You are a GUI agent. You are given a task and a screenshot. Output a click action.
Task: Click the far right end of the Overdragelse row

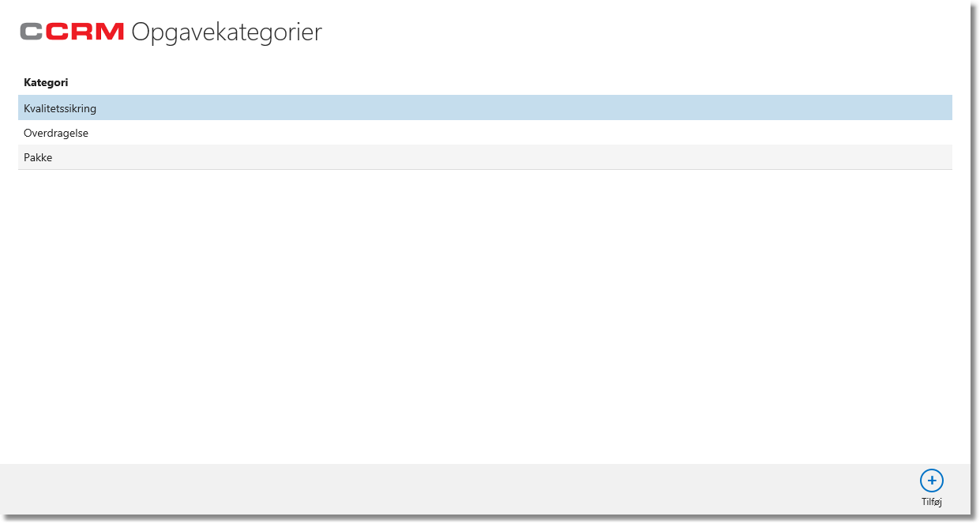coord(940,133)
